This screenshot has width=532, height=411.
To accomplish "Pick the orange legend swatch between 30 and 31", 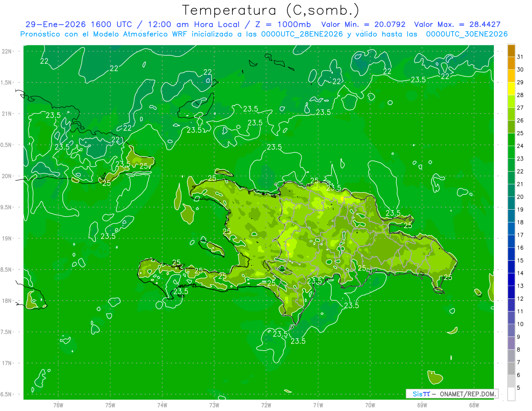I will point(511,63).
